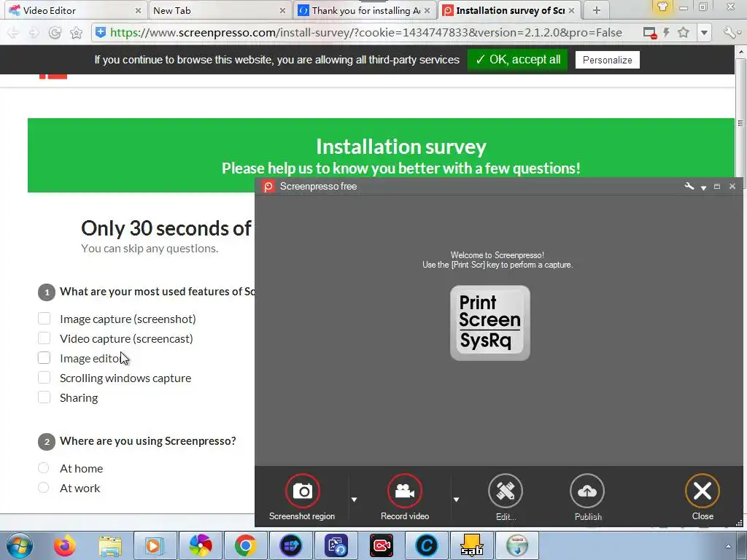
Task: Tick the Image editor checkbox
Action: [44, 357]
